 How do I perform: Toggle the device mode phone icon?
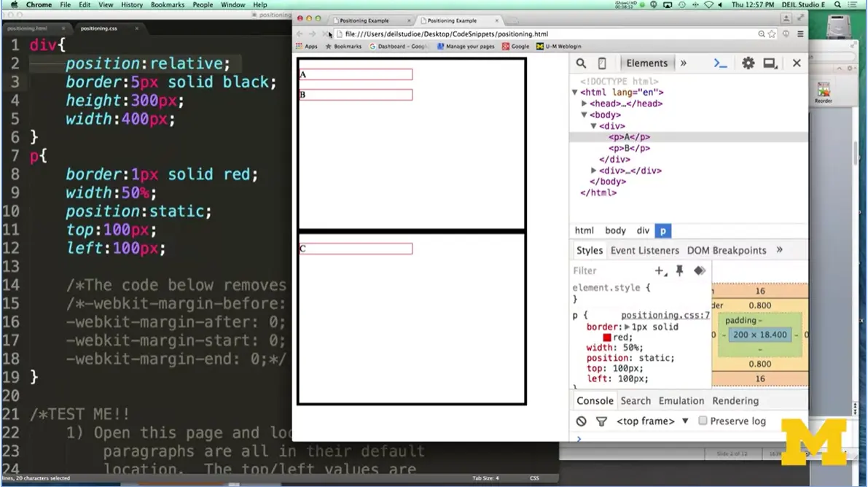602,63
